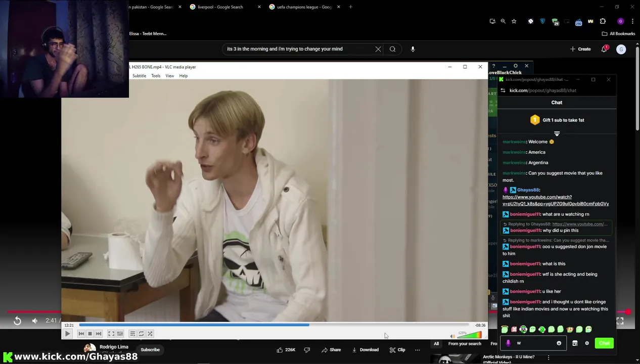Open the pinned YouTube link in chat
This screenshot has height=364, width=640.
[x=556, y=200]
